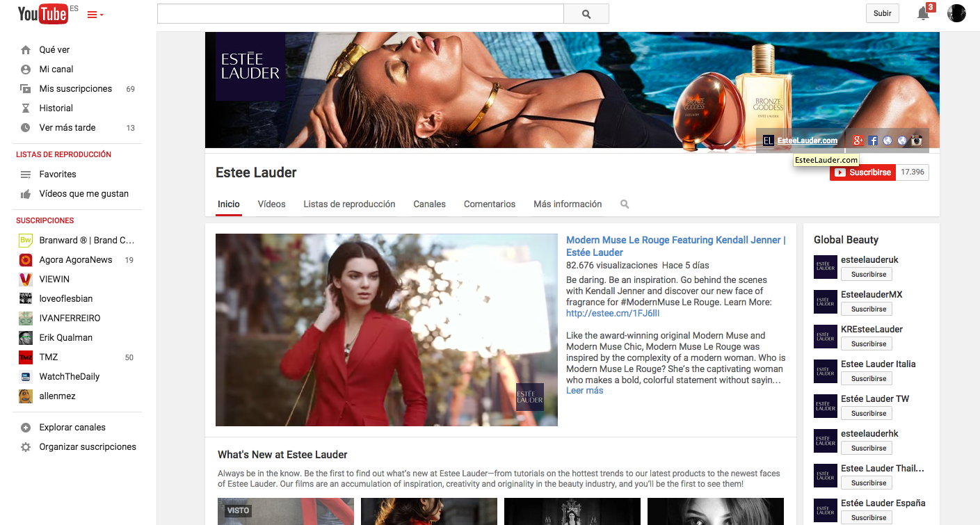Play the Kendall Jenner featured video thumbnail
Viewport: 980px width, 525px height.
point(387,330)
